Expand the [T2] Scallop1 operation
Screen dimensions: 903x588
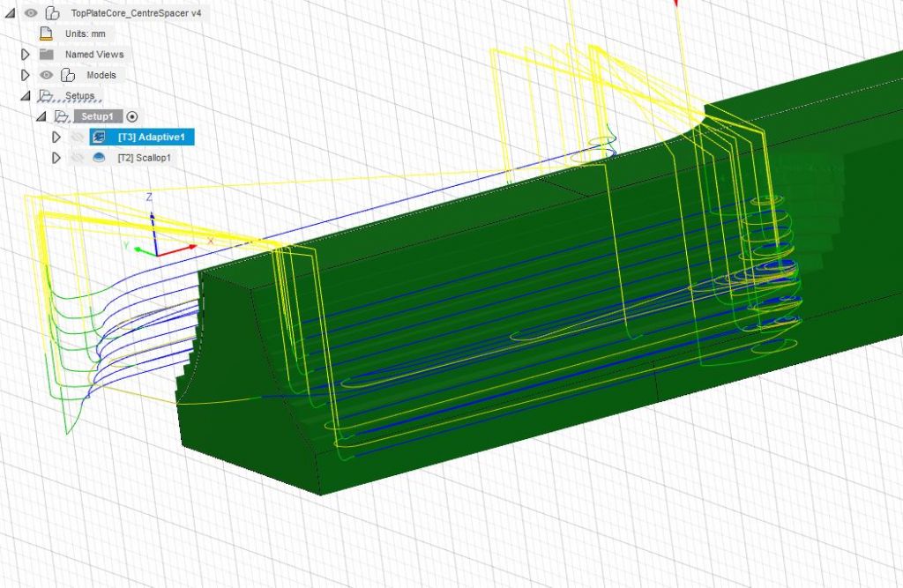[56, 158]
